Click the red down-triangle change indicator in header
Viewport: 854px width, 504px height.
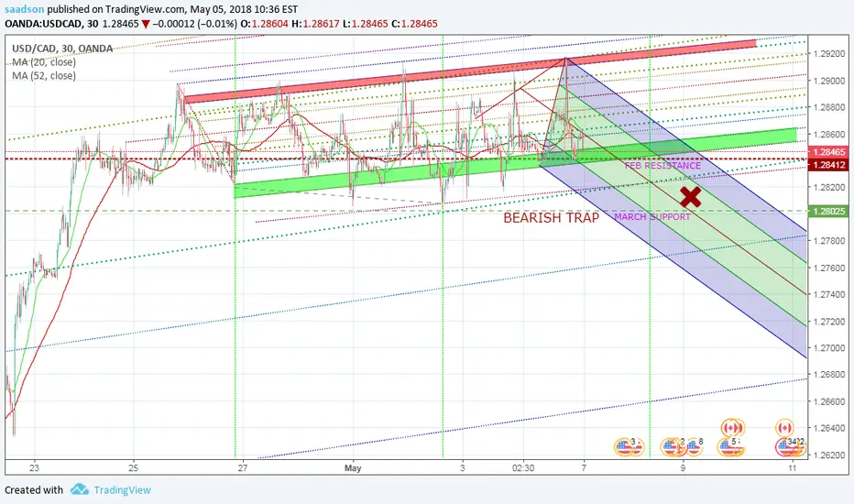pos(145,24)
